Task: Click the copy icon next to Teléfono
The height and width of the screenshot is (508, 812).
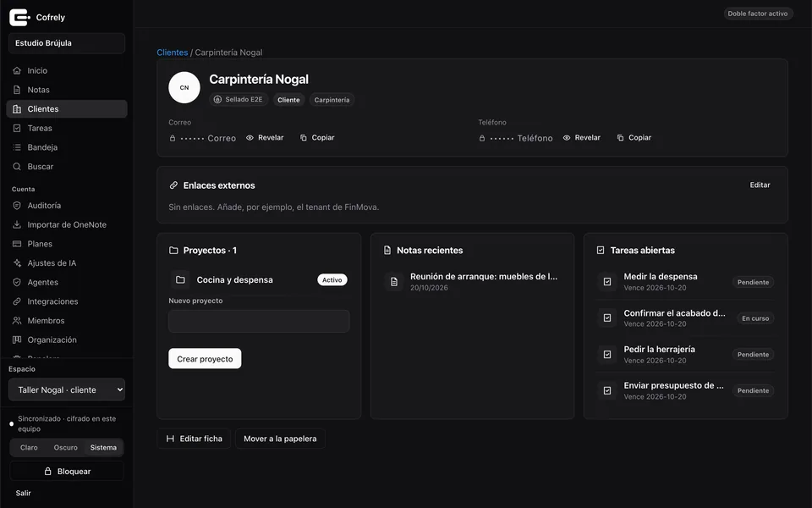Action: (x=620, y=138)
